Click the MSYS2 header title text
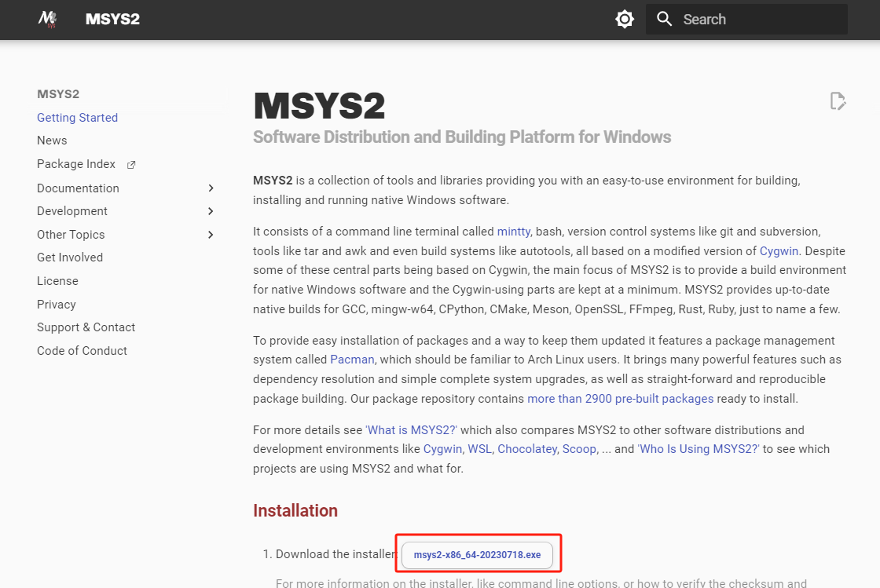The width and height of the screenshot is (880, 588). [112, 19]
